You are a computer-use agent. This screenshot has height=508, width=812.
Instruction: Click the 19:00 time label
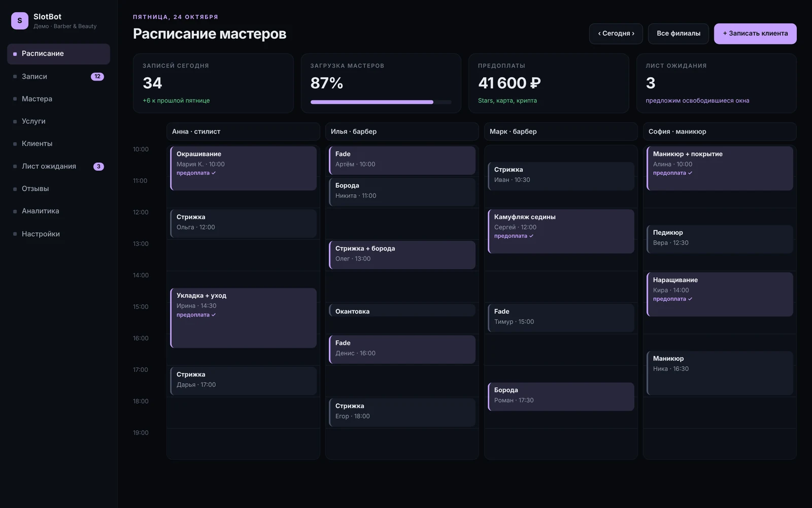(141, 433)
